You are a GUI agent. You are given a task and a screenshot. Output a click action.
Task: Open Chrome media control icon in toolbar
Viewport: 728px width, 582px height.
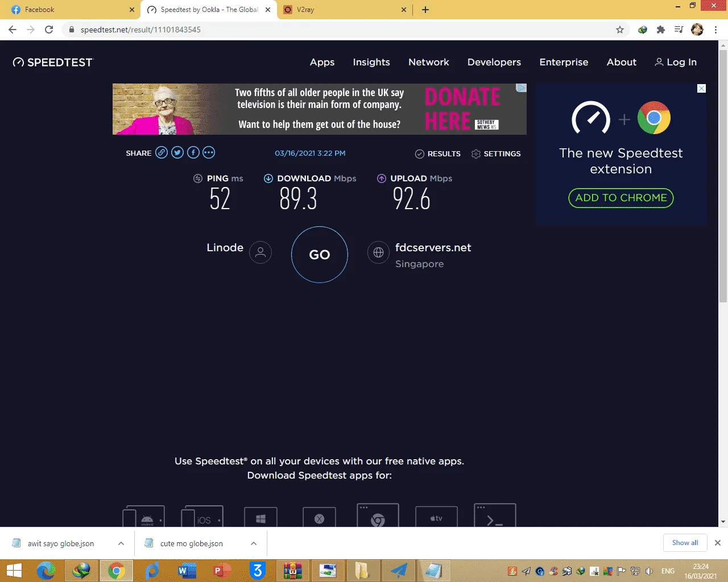point(679,30)
